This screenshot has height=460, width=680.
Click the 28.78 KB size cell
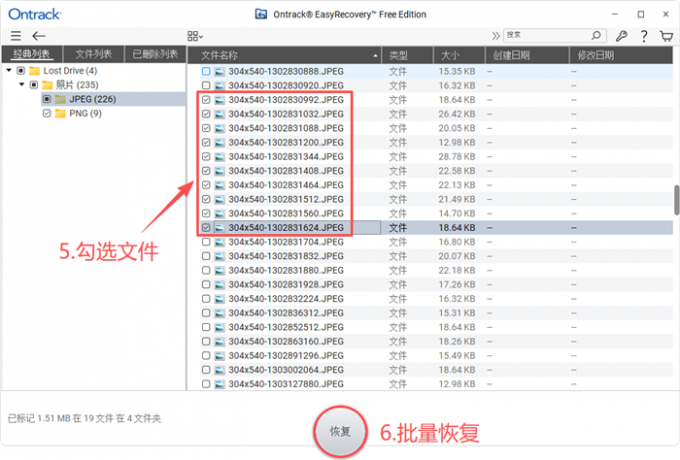pos(457,157)
